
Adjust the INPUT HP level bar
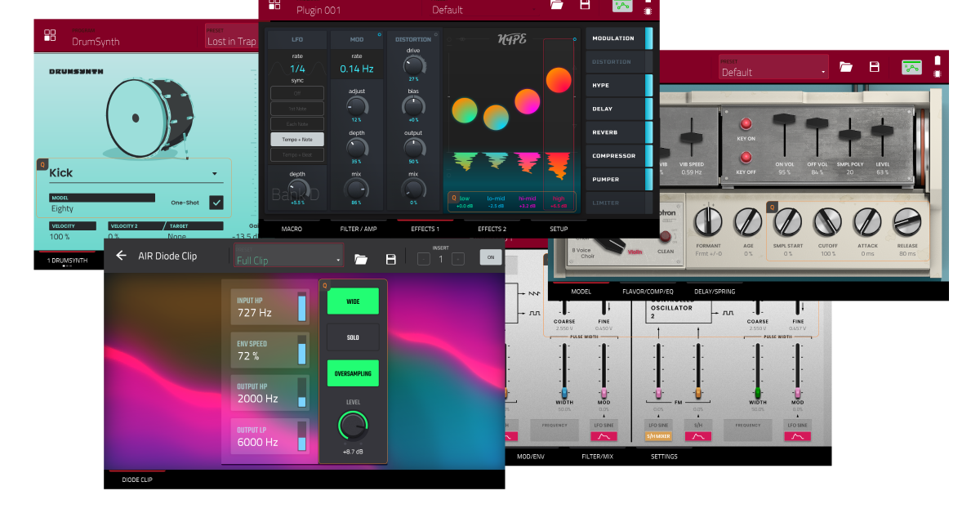coord(302,307)
